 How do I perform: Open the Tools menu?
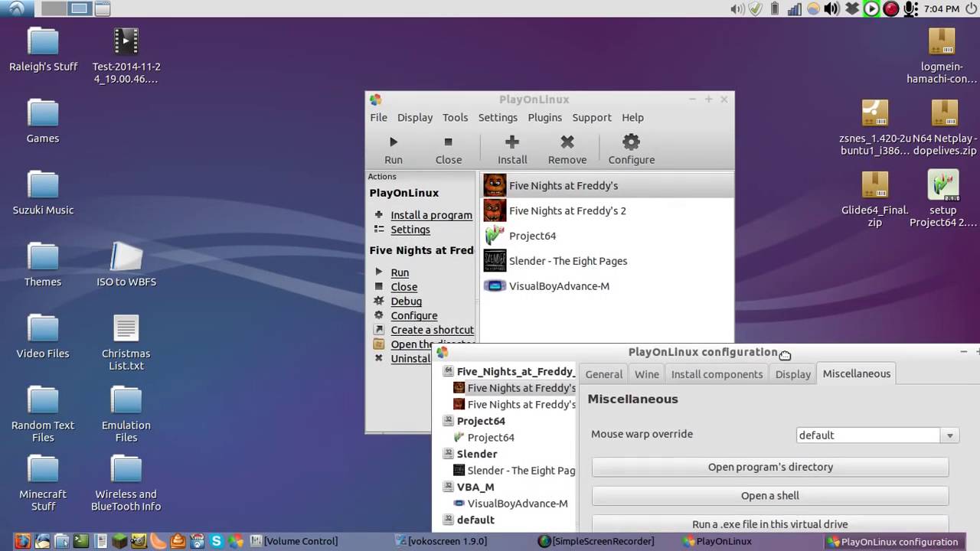pos(455,117)
